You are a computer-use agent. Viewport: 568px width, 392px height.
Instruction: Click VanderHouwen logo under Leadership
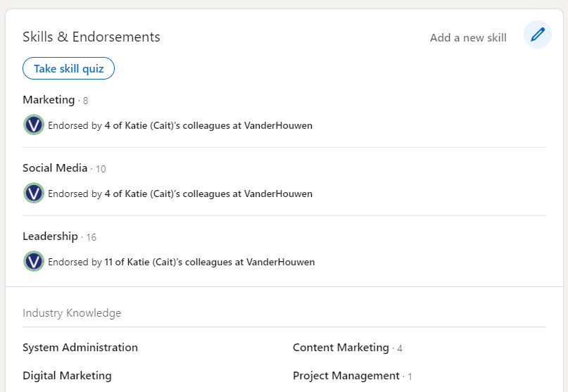(34, 261)
